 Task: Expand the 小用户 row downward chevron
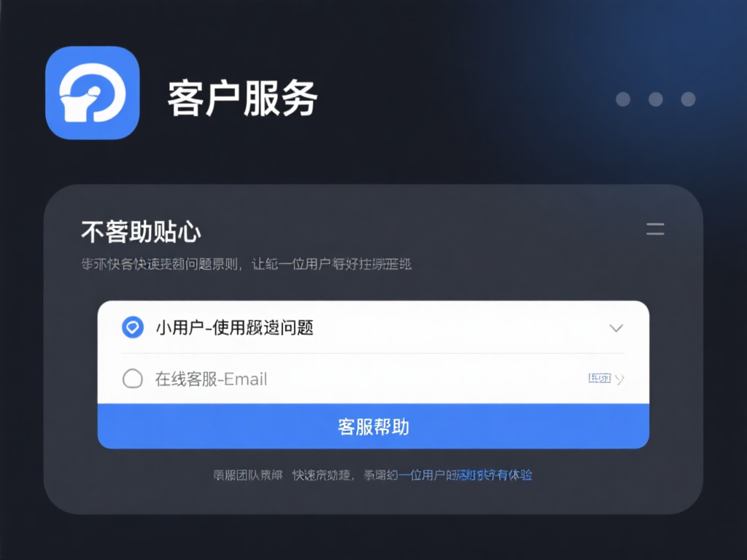(x=616, y=328)
